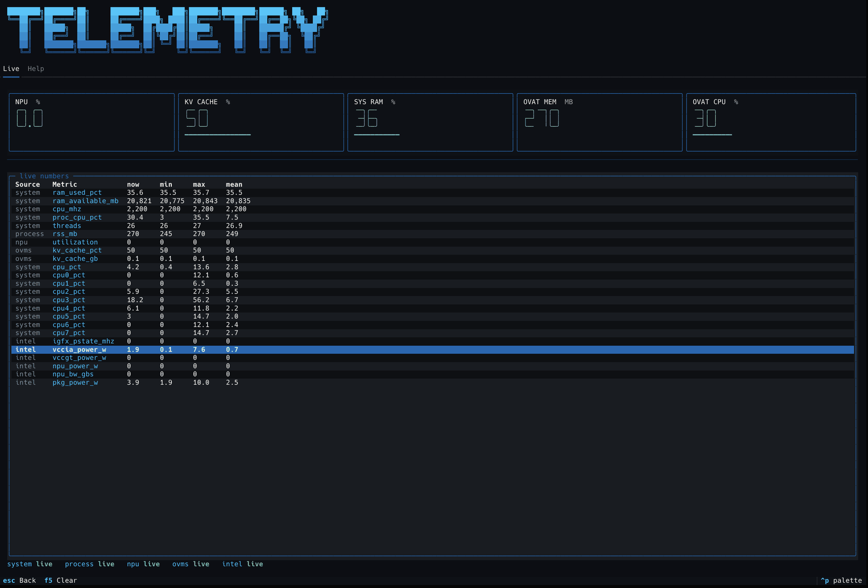Image resolution: width=868 pixels, height=588 pixels.
Task: Switch to the Live tab
Action: tap(11, 69)
